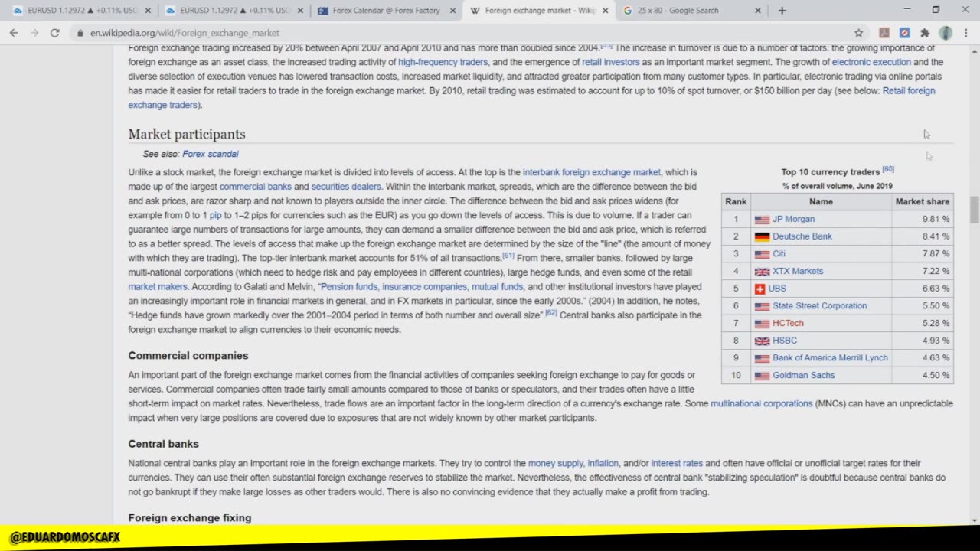The width and height of the screenshot is (980, 551).
Task: Bookmark this page with the star icon
Action: tap(858, 33)
